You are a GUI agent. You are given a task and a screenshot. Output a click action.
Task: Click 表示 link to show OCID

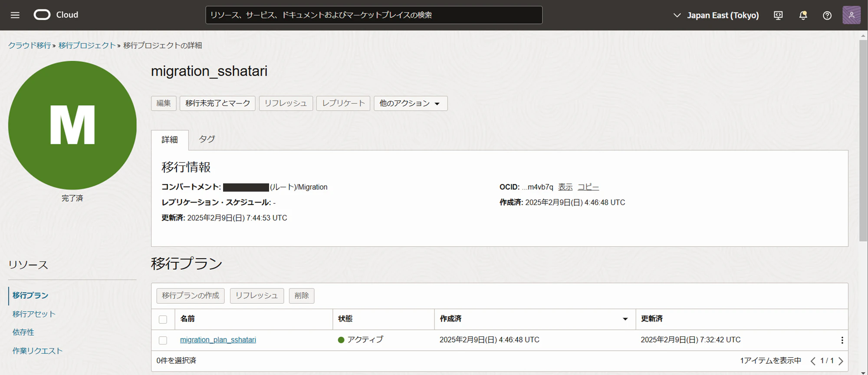tap(565, 187)
